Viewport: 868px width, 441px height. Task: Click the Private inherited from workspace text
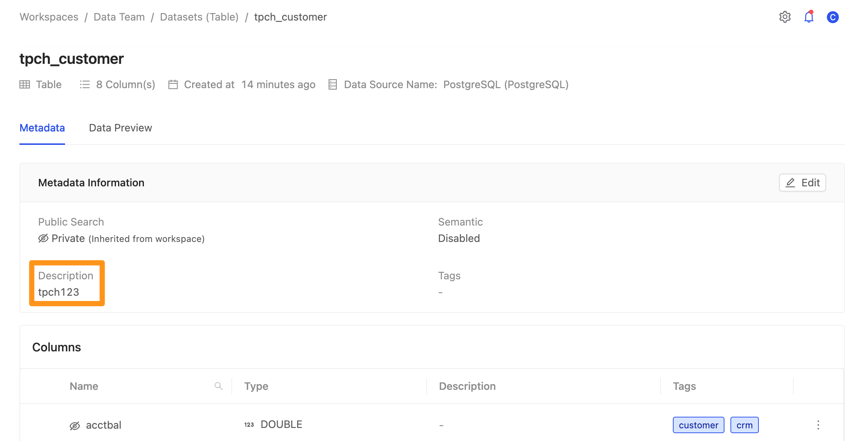click(128, 239)
